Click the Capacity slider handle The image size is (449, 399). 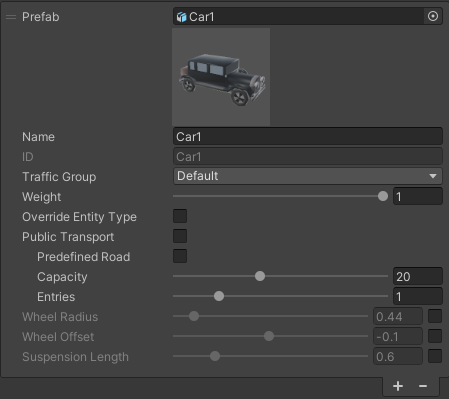(x=260, y=276)
